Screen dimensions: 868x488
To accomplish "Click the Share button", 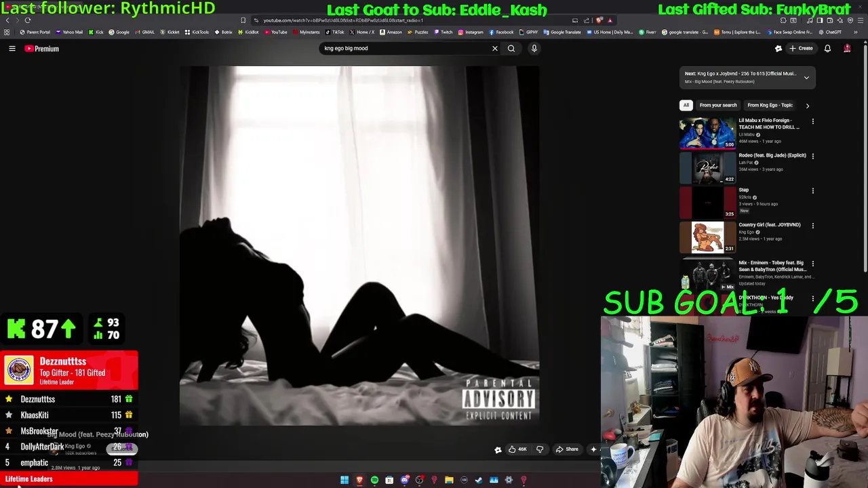I will 568,449.
